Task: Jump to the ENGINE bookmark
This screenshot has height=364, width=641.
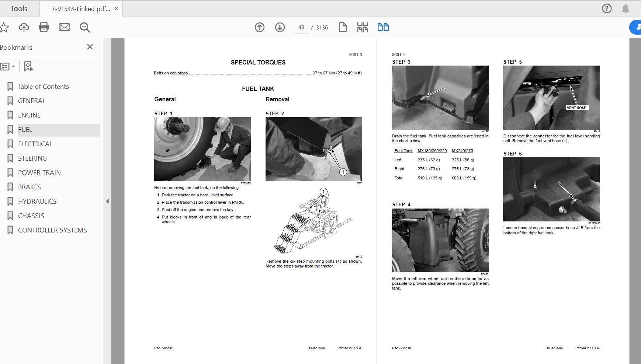Action: click(29, 115)
